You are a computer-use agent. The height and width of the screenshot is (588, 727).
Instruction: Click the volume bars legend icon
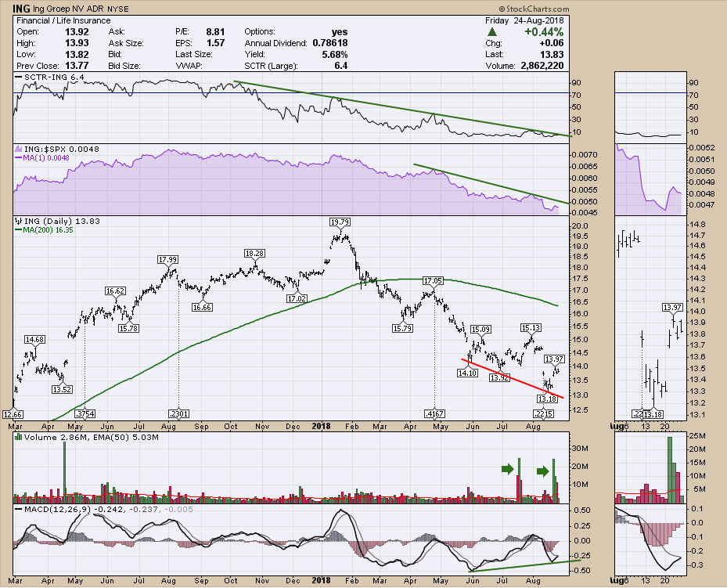point(19,437)
